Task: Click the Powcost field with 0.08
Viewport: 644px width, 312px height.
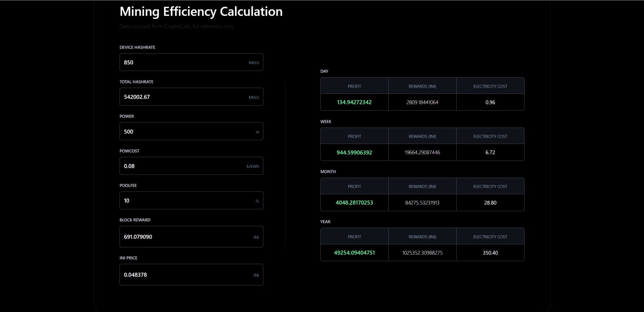Action: point(184,166)
